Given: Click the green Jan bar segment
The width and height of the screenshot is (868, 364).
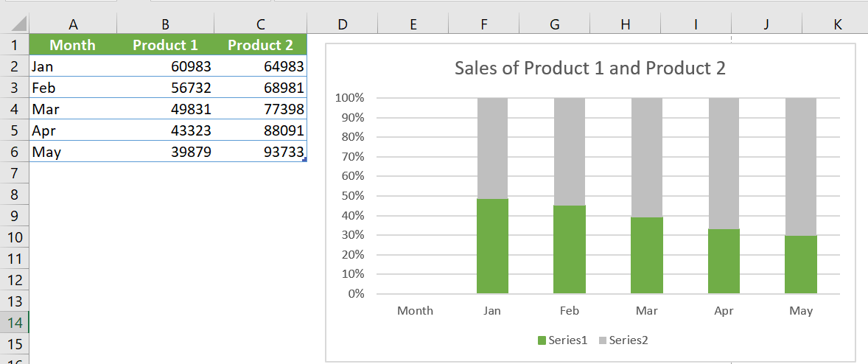Looking at the screenshot, I should (492, 246).
